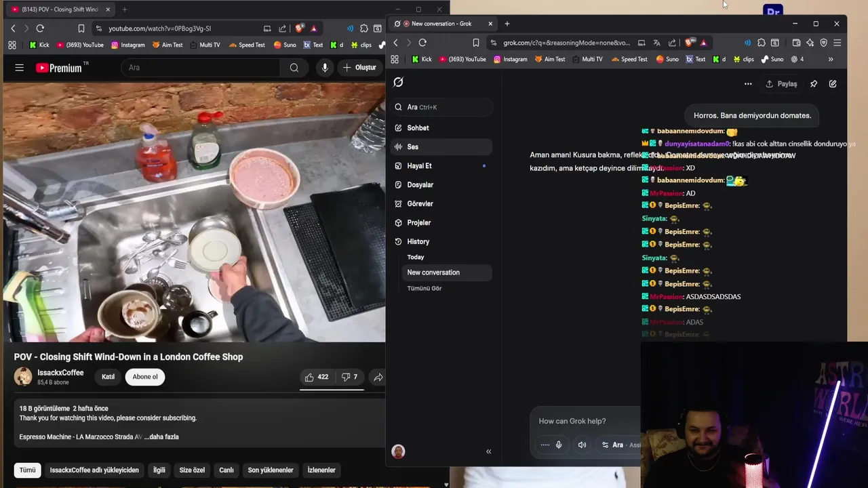Image resolution: width=868 pixels, height=488 pixels.
Task: Select Son yüklenenler filter chip
Action: pyautogui.click(x=271, y=470)
